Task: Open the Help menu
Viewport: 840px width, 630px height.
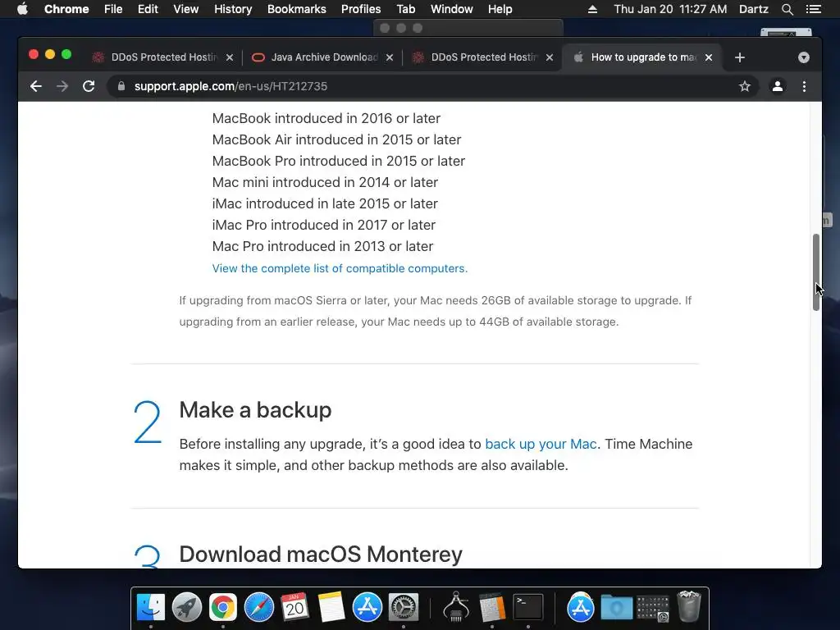Action: tap(500, 9)
